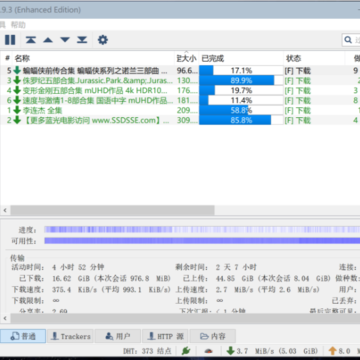Click the 进度 pieces progress bar
Viewport: 360px width, 360px height.
tap(202, 230)
